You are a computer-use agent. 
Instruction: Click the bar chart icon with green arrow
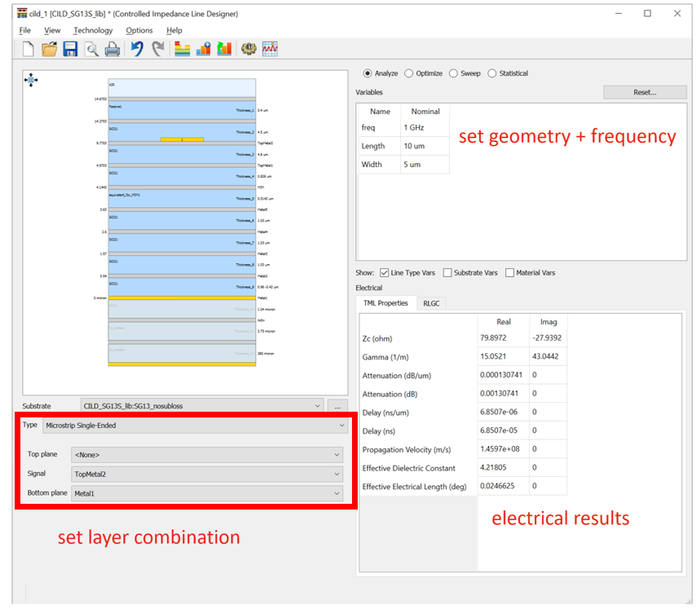224,49
